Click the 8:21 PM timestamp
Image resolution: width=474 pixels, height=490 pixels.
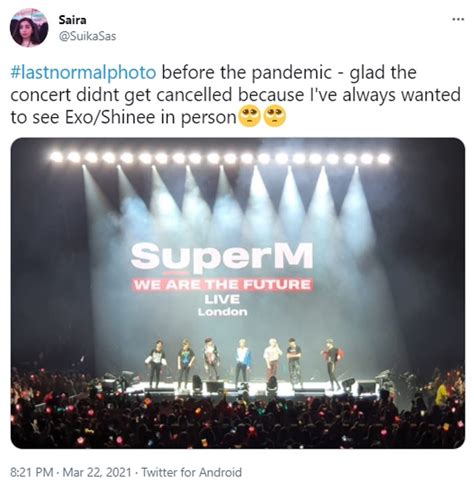click(x=32, y=472)
